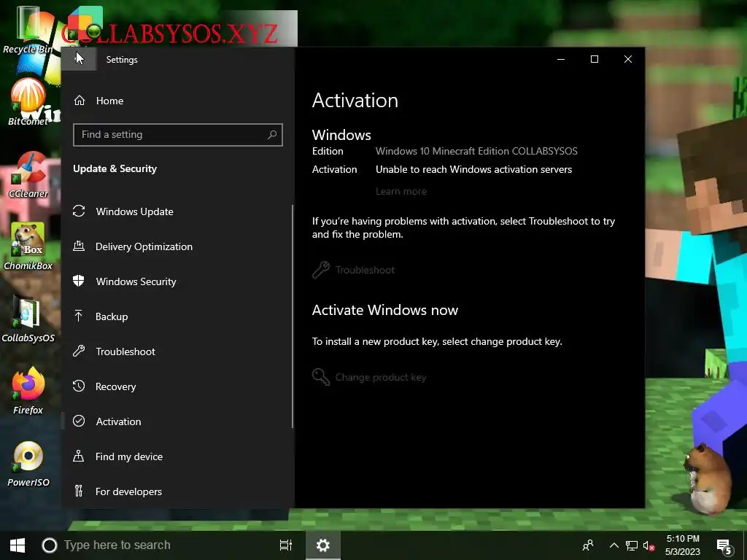
Task: Show hidden system tray icons
Action: click(614, 545)
